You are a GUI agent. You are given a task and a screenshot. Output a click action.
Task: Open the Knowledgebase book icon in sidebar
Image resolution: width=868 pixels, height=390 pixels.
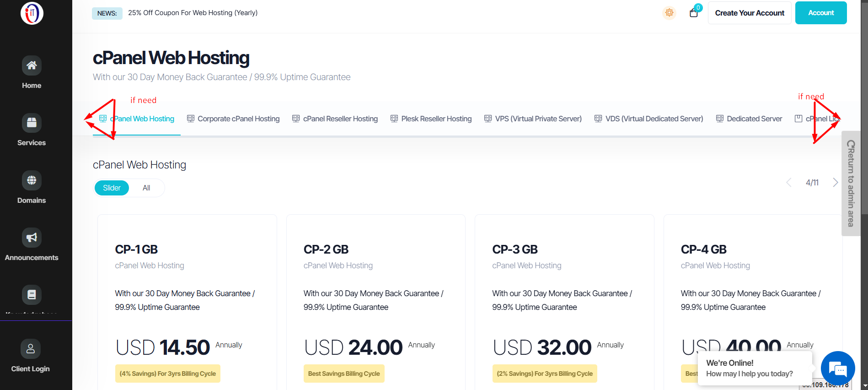[32, 294]
